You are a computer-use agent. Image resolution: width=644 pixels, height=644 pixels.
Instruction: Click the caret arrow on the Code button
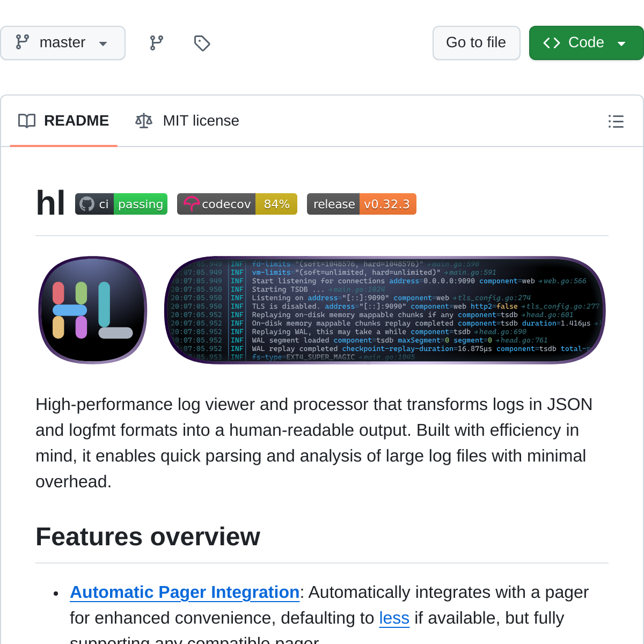(x=621, y=43)
